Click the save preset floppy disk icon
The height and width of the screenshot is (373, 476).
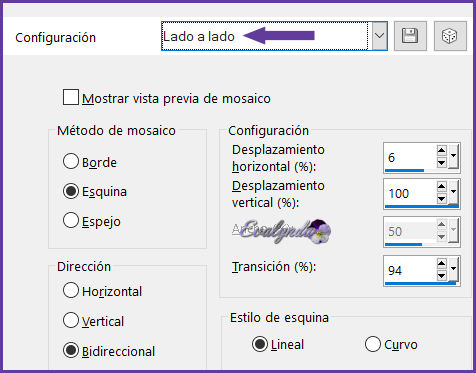tap(410, 36)
